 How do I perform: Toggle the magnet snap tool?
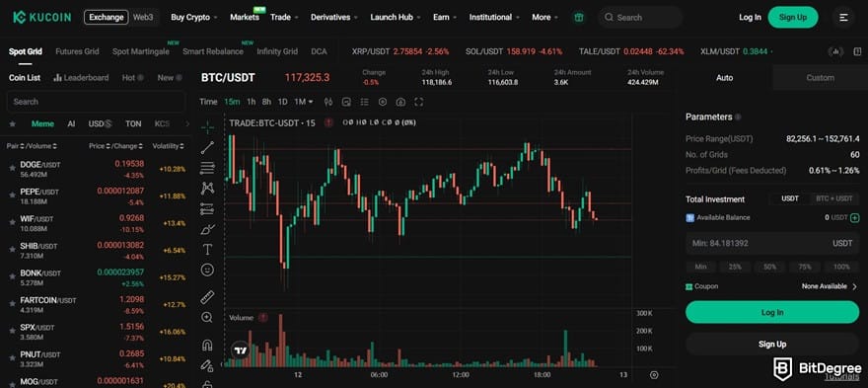tap(207, 346)
